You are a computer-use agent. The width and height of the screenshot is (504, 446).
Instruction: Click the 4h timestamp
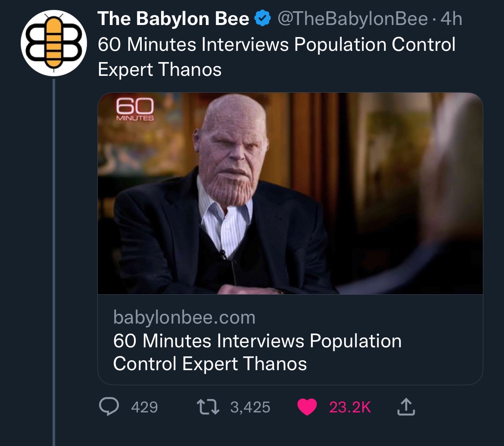451,19
